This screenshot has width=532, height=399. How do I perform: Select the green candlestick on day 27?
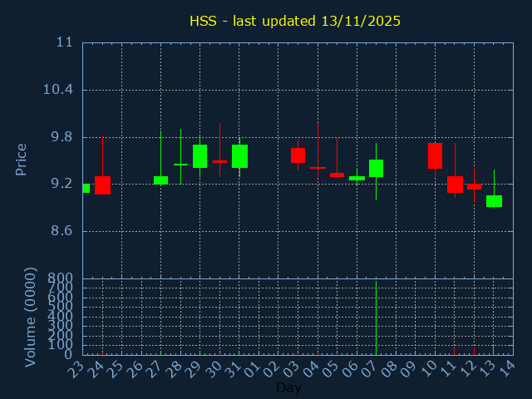[x=160, y=180]
